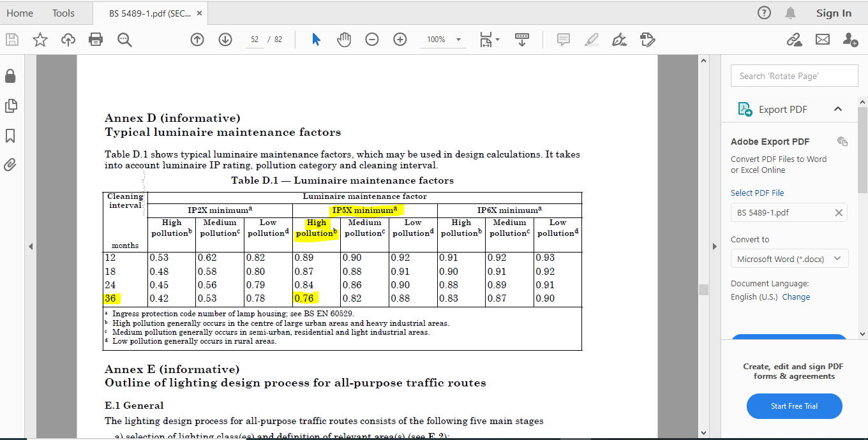Screen dimensions: 868x440
Task: Send file by email envelope icon
Action: point(823,40)
